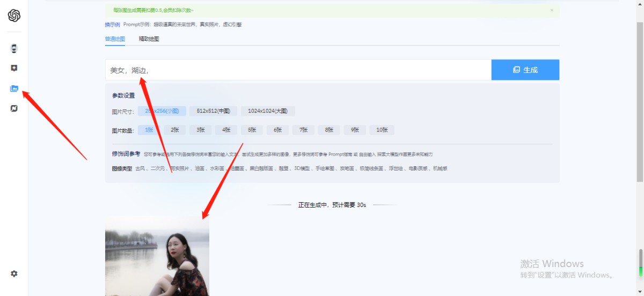
Task: Select the image drawing sidebar icon
Action: point(14,88)
